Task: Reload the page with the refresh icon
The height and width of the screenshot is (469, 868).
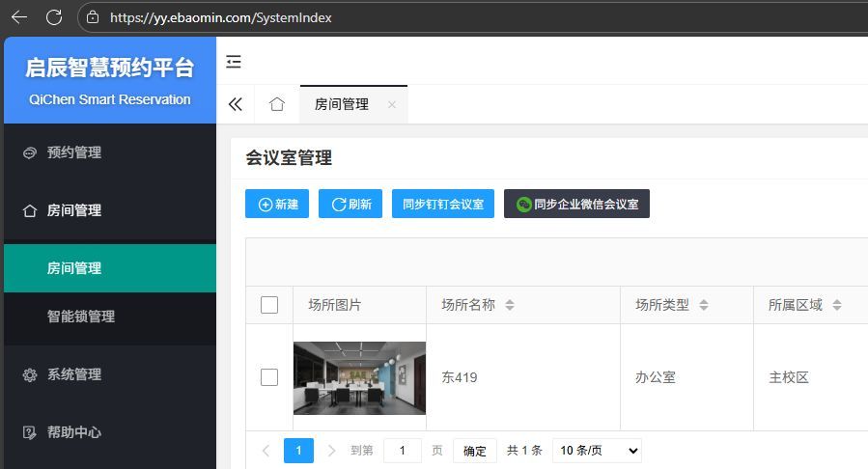Action: tap(54, 17)
